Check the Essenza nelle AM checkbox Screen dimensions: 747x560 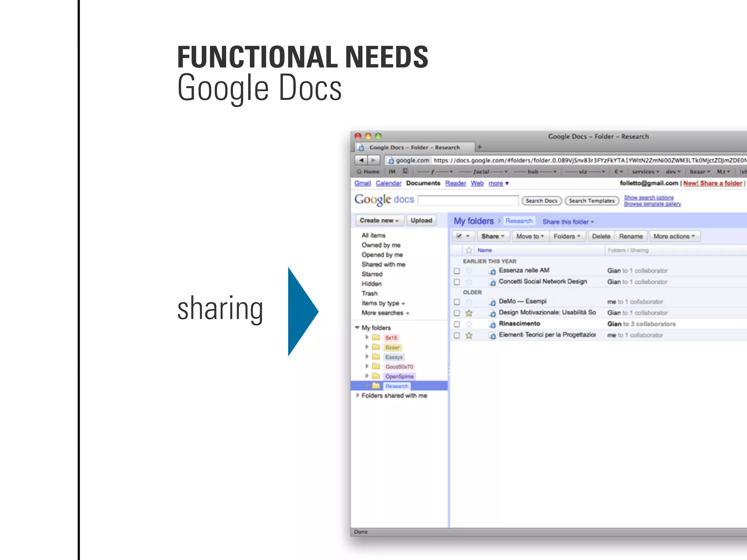(457, 271)
